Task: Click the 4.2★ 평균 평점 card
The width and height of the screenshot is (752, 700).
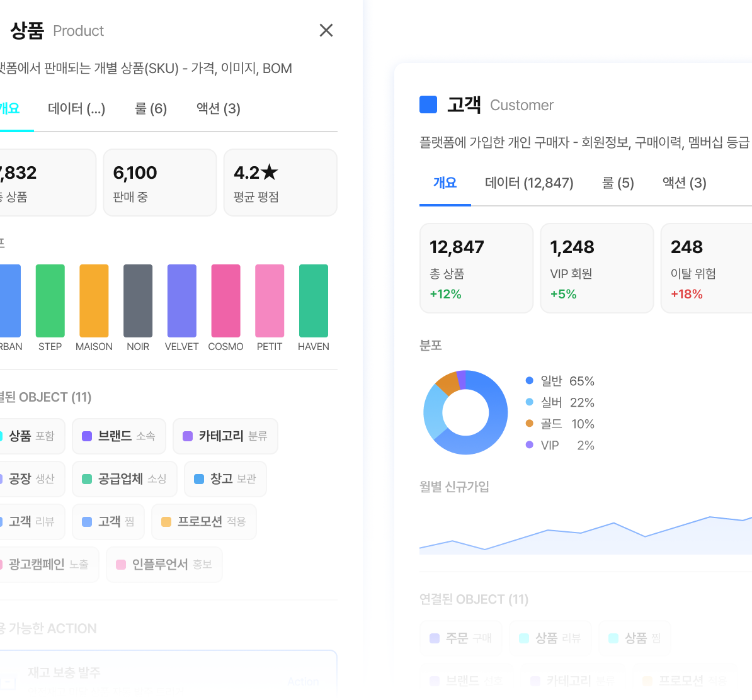Action: point(280,183)
